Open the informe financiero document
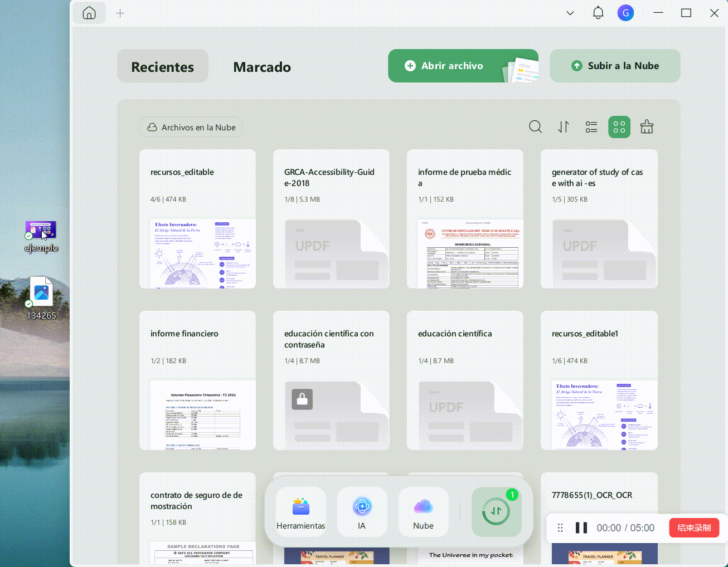The width and height of the screenshot is (728, 567). point(198,380)
